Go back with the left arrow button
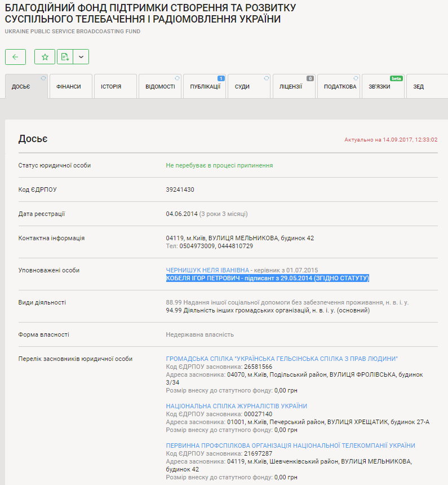The width and height of the screenshot is (448, 485). click(x=15, y=57)
